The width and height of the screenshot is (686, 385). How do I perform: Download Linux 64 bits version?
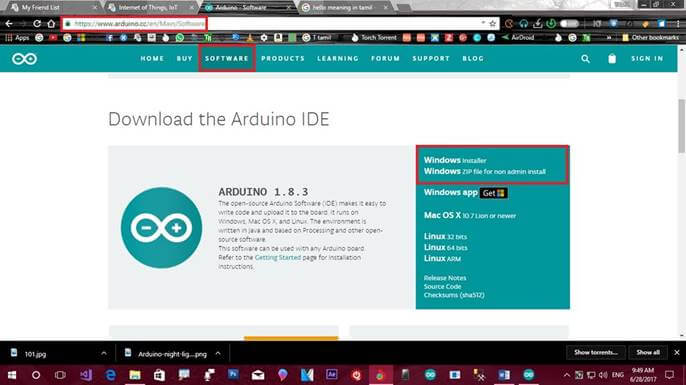coord(445,247)
